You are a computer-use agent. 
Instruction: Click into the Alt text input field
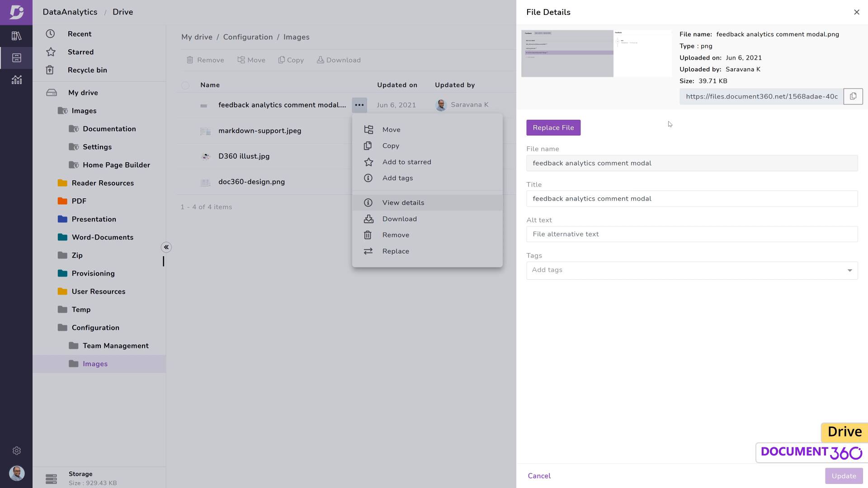point(691,234)
